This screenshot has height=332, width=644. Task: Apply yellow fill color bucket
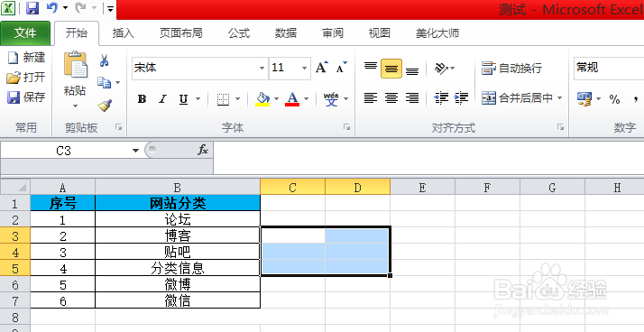pyautogui.click(x=262, y=99)
